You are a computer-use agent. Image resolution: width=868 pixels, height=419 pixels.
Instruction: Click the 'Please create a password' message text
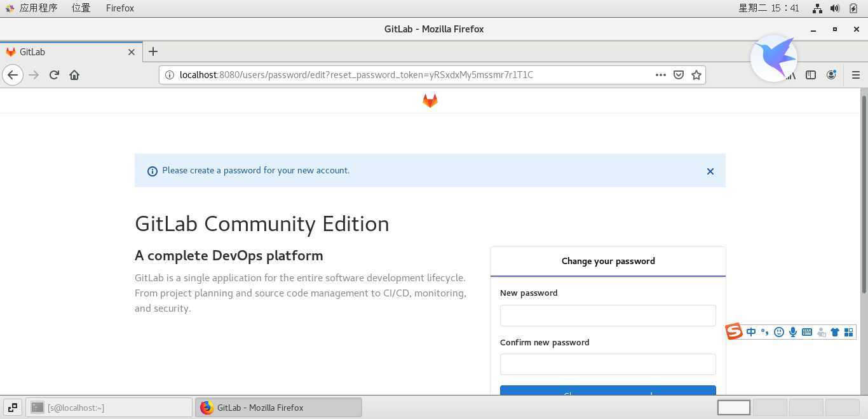(255, 170)
